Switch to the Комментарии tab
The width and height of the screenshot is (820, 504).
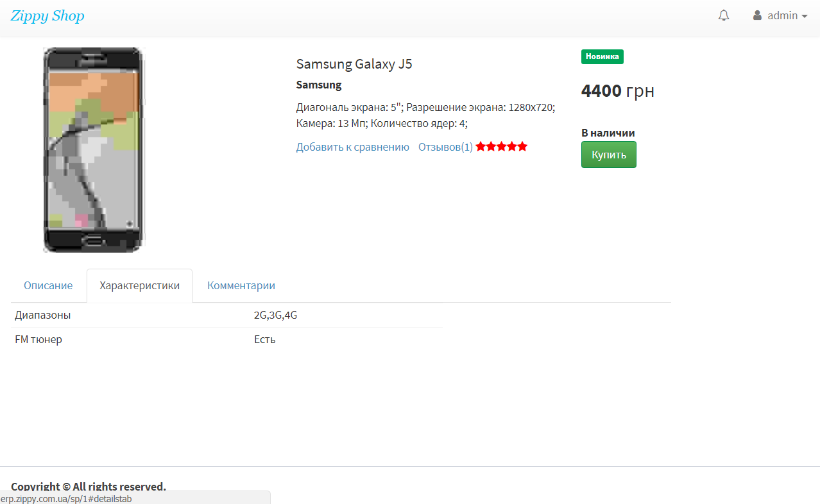241,285
